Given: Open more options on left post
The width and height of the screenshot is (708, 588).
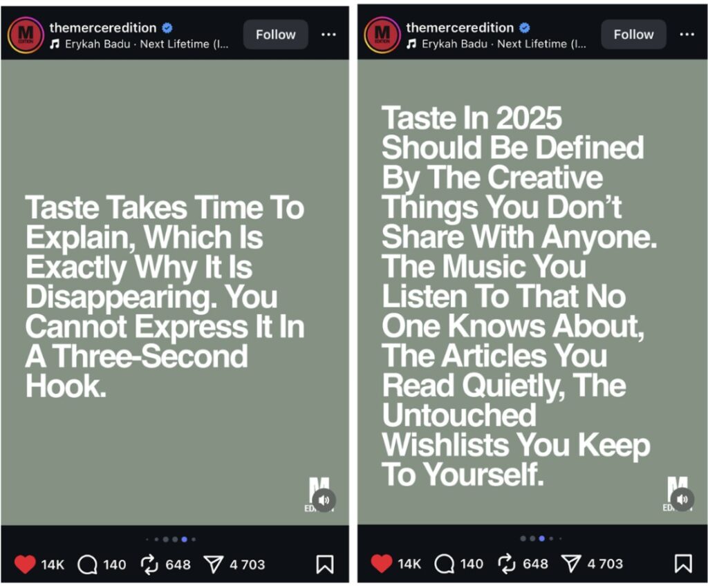Looking at the screenshot, I should point(329,35).
